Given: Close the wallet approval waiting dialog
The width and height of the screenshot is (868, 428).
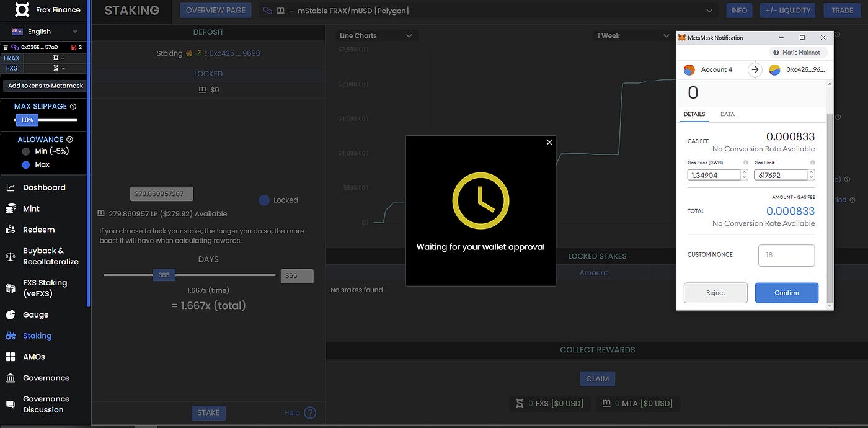Looking at the screenshot, I should click(549, 143).
